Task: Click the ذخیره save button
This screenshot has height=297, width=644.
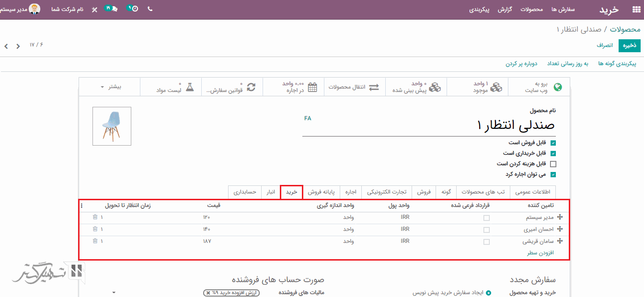Action: click(x=629, y=46)
